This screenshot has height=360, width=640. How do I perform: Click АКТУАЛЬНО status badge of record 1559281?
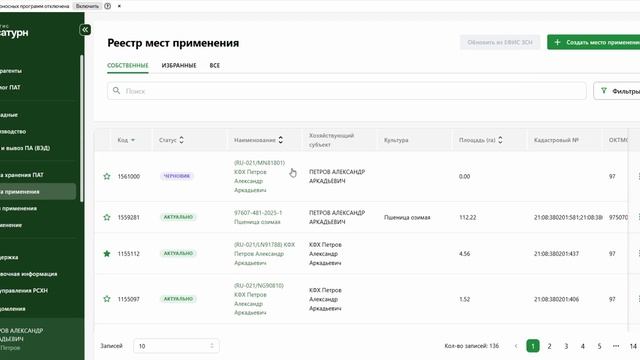178,217
